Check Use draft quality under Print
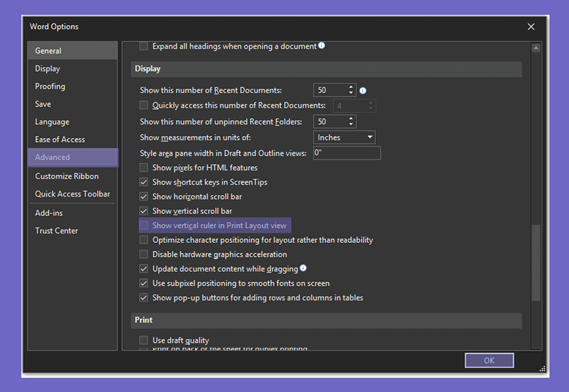This screenshot has width=569, height=392. (x=143, y=340)
